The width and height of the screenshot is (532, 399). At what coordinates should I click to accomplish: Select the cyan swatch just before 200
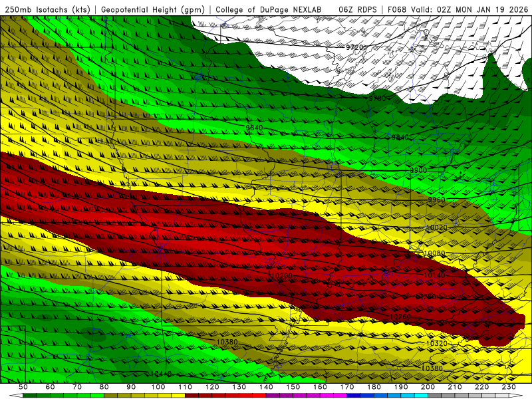(422, 396)
